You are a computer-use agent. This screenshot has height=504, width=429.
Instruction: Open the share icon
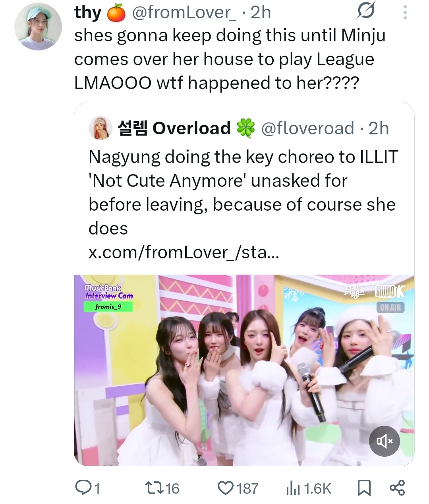pyautogui.click(x=397, y=488)
